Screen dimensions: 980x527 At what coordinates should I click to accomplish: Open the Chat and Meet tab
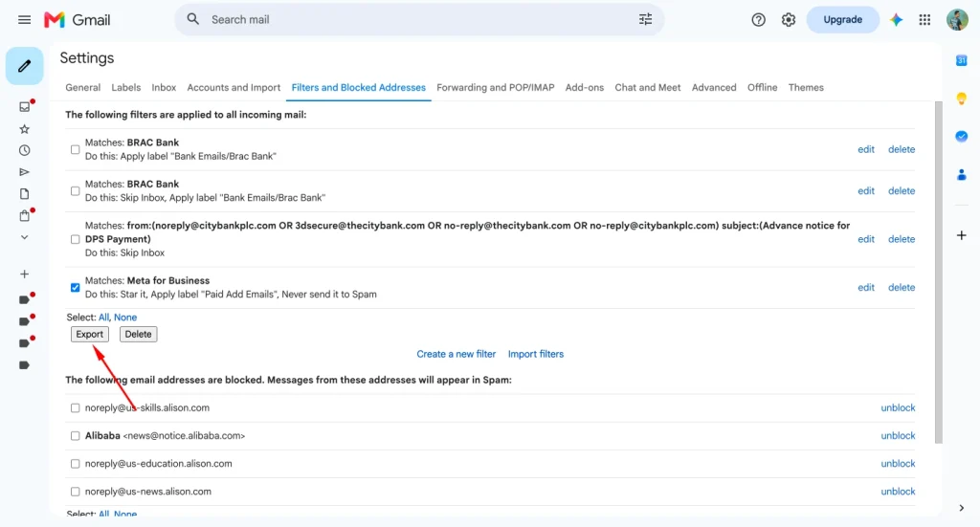coord(648,87)
